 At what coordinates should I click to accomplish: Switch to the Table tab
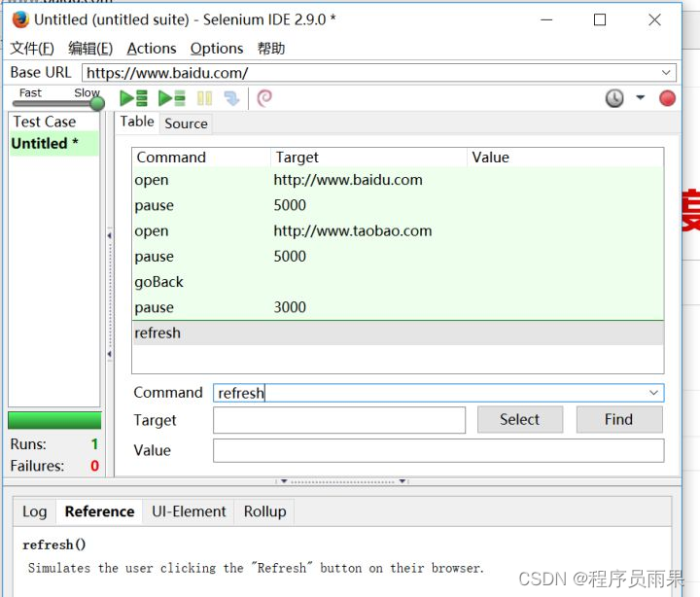(x=137, y=122)
